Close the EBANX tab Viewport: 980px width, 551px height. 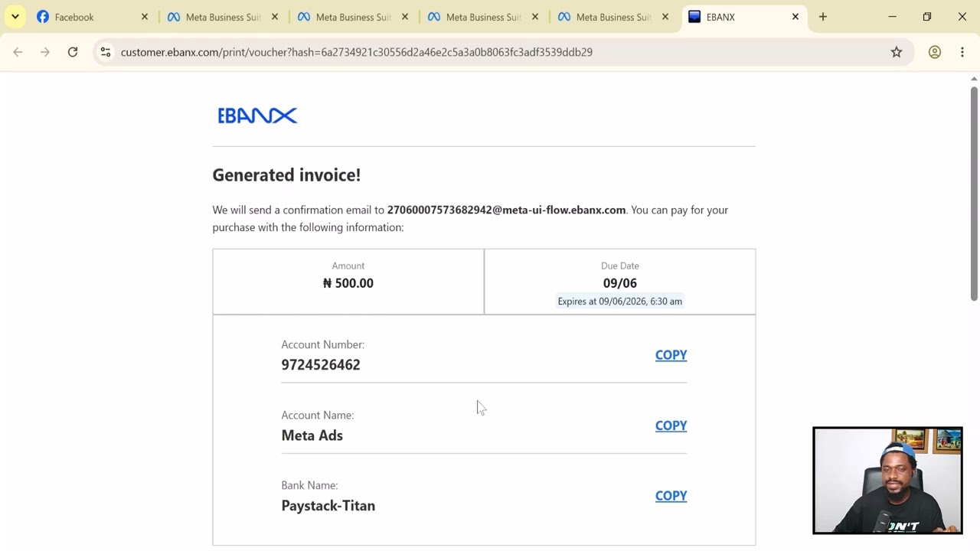[795, 17]
